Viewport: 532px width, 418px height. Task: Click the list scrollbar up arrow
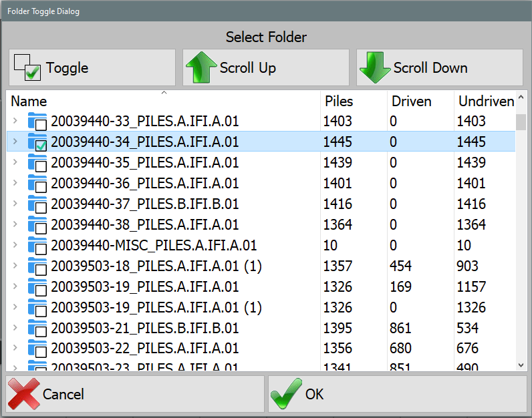coord(521,97)
